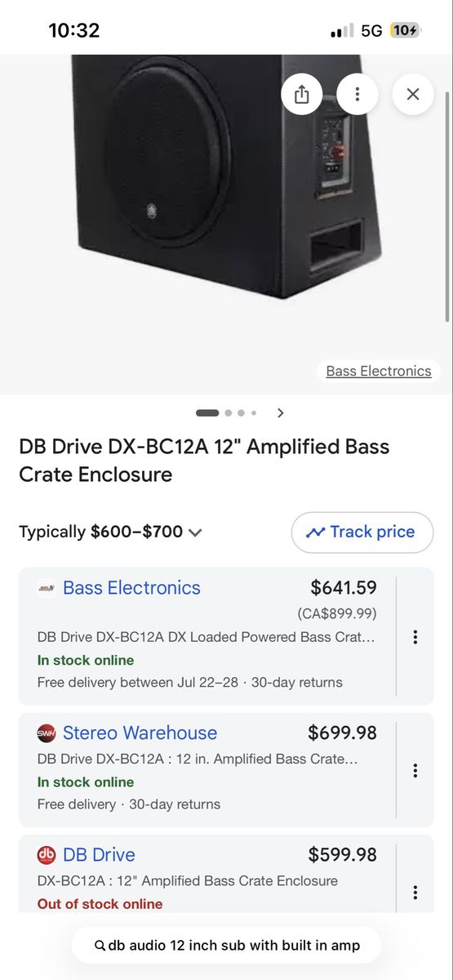
Task: Show the next product image arrow
Action: [x=281, y=413]
